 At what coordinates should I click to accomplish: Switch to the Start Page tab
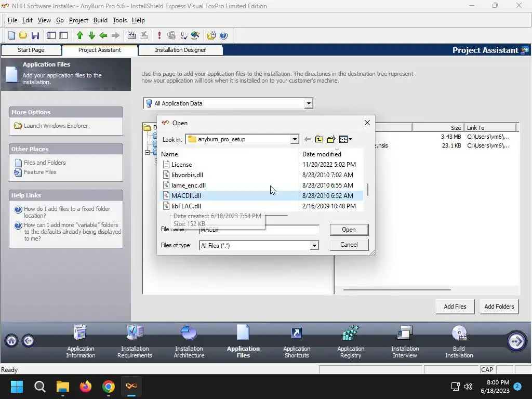point(31,50)
